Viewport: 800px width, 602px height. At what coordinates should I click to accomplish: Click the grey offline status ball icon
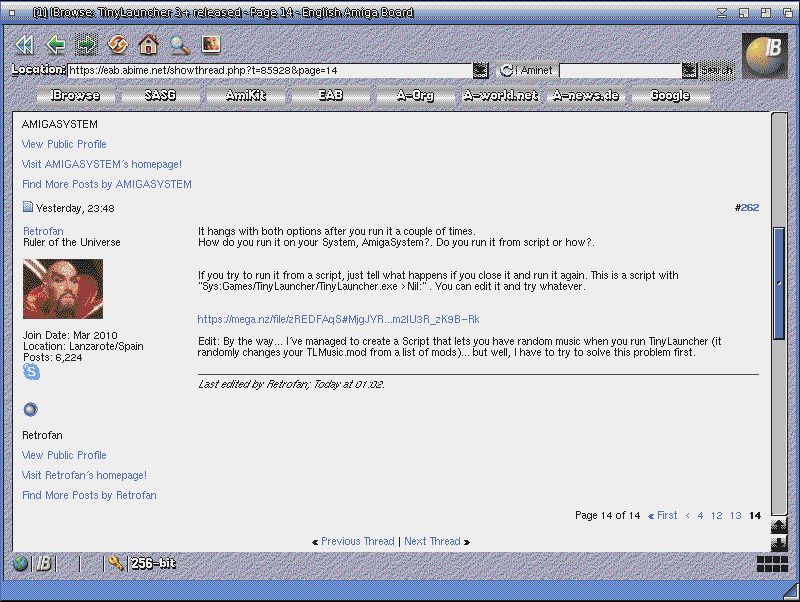coord(30,409)
